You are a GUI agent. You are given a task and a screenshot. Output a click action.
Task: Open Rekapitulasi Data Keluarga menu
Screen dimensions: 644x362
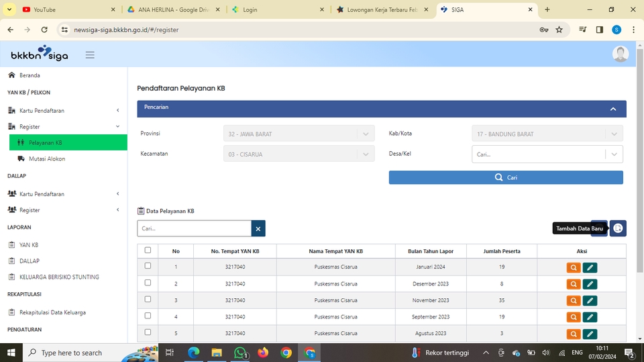tap(47, 312)
